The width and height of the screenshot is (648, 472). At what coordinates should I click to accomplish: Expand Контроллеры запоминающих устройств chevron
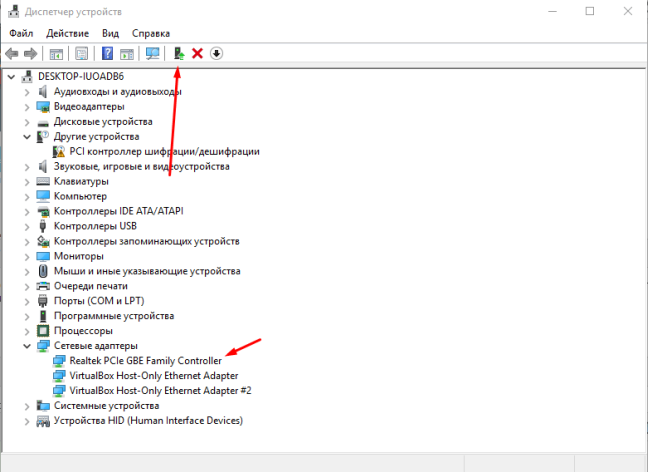pos(27,241)
